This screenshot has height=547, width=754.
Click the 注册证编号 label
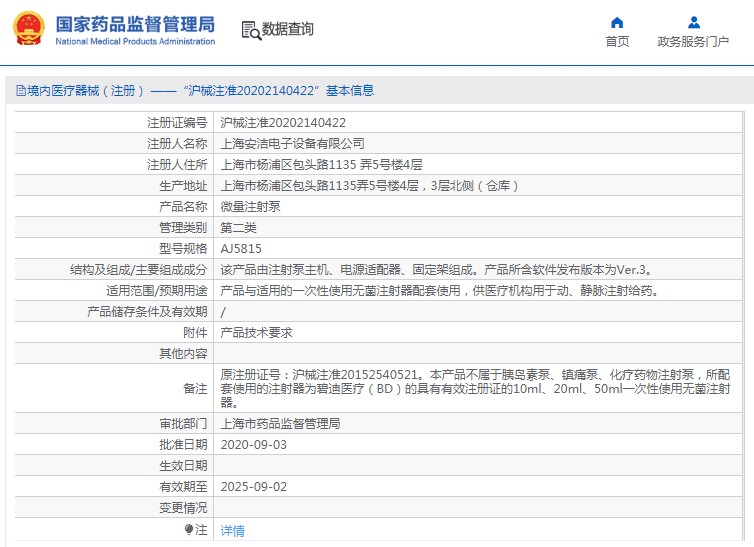point(177,123)
